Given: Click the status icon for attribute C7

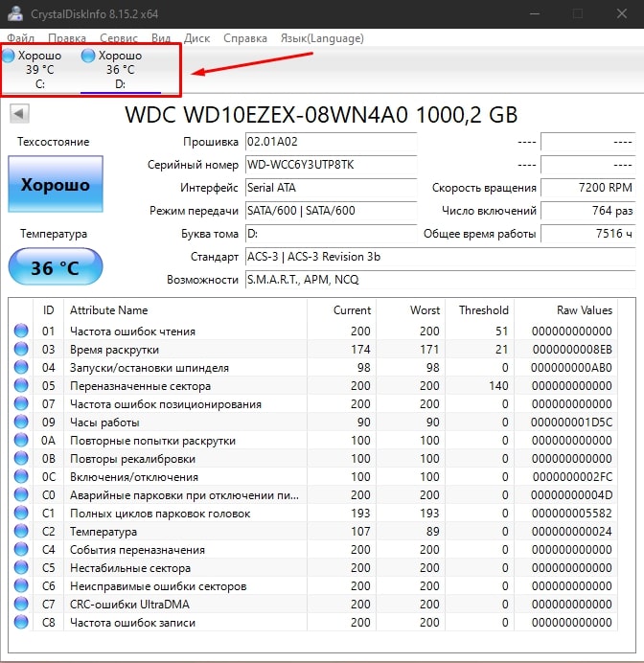Looking at the screenshot, I should [x=21, y=604].
